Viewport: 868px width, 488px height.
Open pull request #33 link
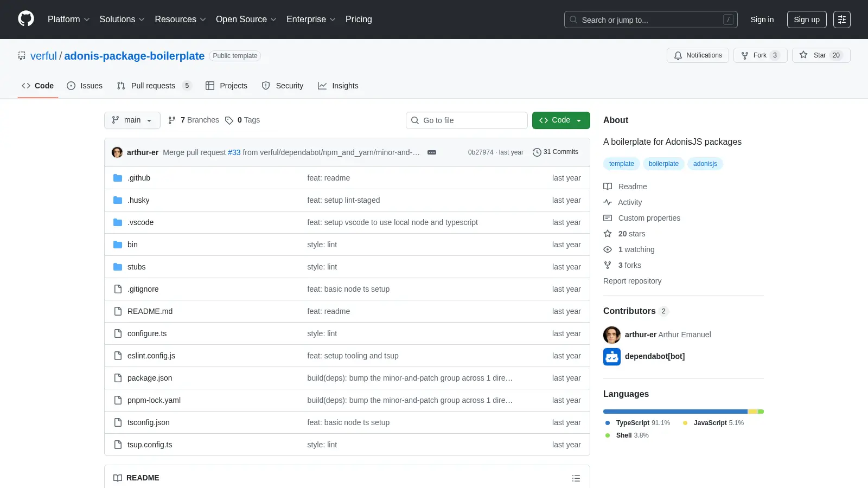pos(234,152)
